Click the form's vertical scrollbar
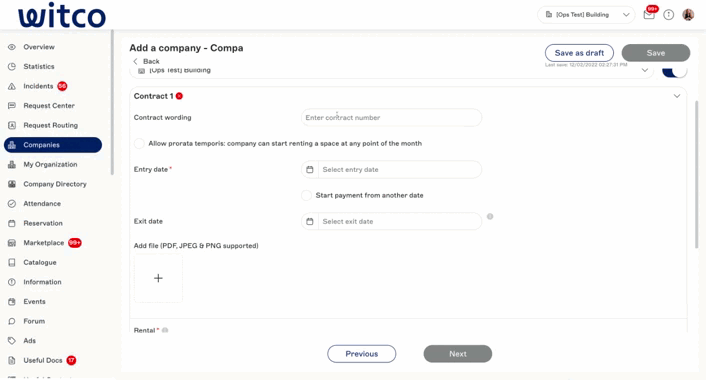 (697, 174)
